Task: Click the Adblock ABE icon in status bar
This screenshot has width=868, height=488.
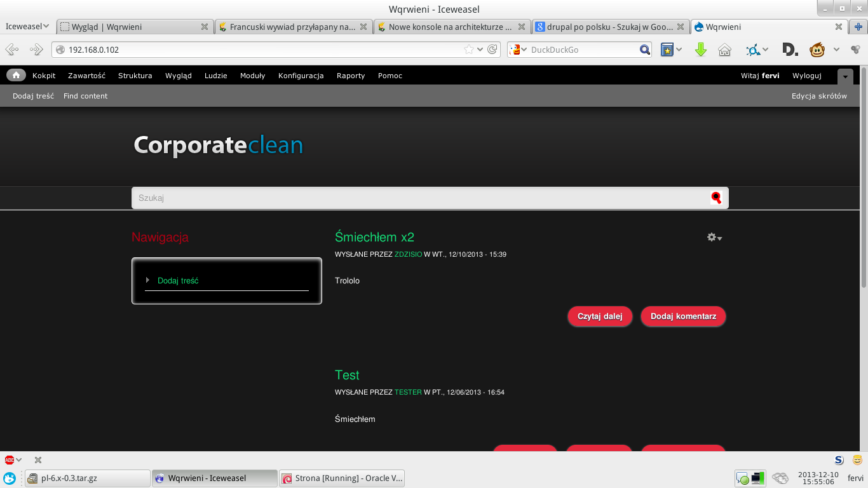Action: (10, 460)
